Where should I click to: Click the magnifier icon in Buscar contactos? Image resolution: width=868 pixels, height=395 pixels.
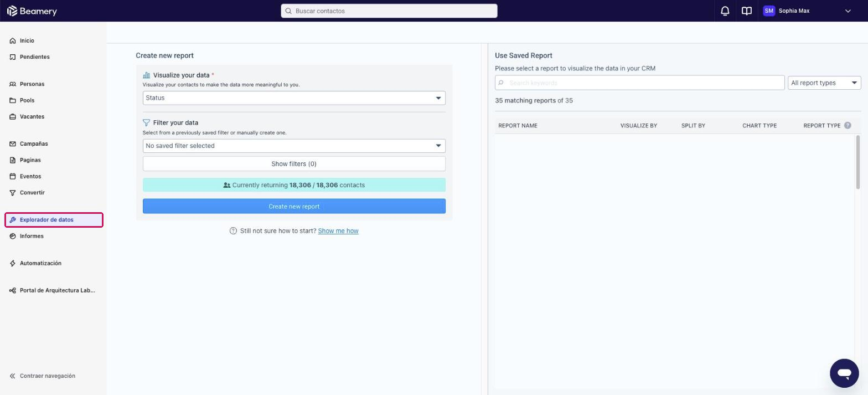pyautogui.click(x=288, y=11)
